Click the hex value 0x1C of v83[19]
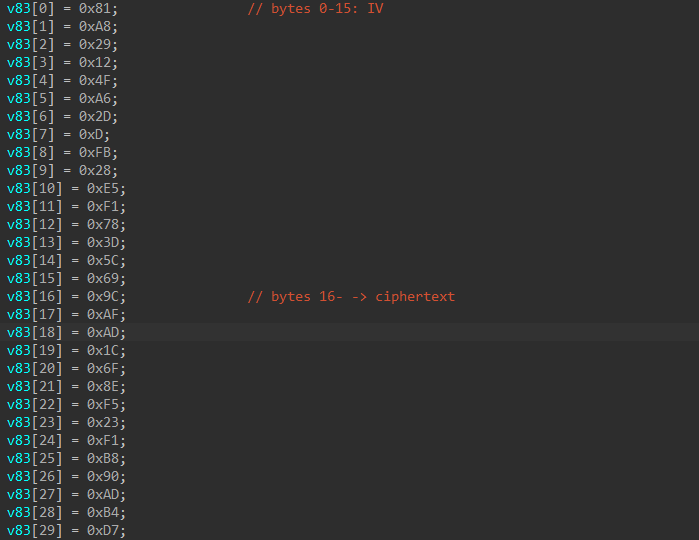Image resolution: width=699 pixels, height=540 pixels. point(106,351)
